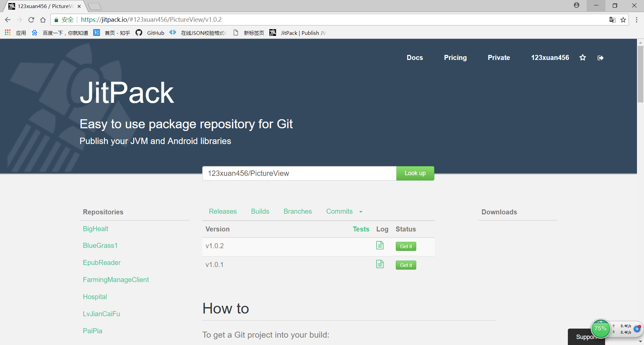This screenshot has height=345, width=644.
Task: Sign out using JitPack logout icon
Action: pyautogui.click(x=600, y=58)
